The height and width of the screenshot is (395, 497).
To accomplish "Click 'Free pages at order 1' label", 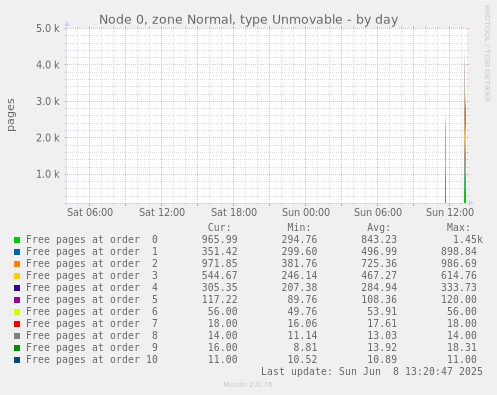I will pyautogui.click(x=92, y=252).
